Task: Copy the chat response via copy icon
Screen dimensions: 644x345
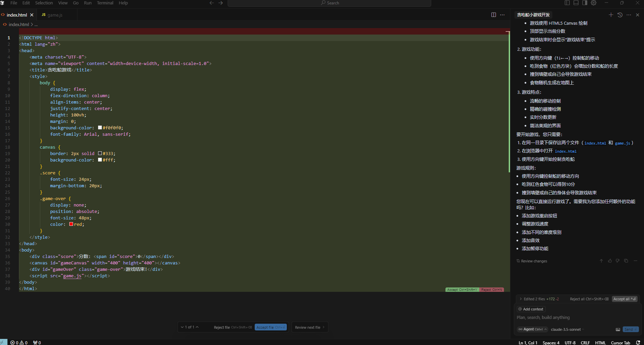Action: point(626,261)
